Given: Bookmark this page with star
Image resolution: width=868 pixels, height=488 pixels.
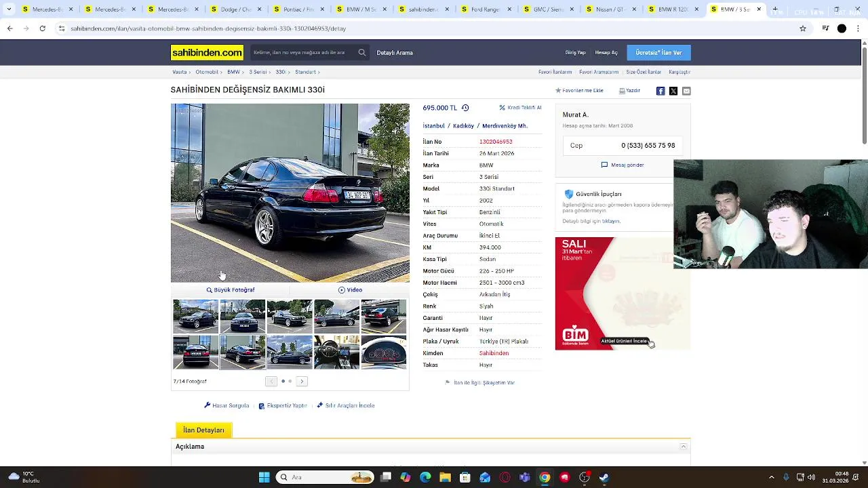Looking at the screenshot, I should (803, 28).
